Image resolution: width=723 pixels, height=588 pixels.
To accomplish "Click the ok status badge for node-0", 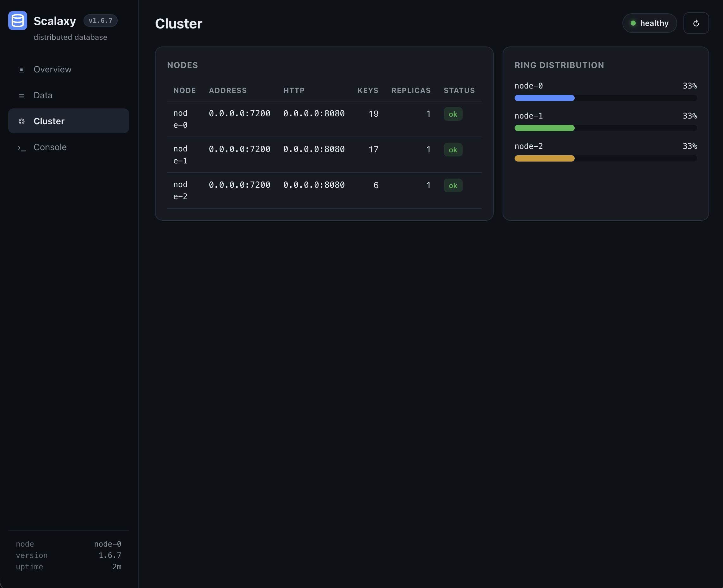I will pos(453,114).
